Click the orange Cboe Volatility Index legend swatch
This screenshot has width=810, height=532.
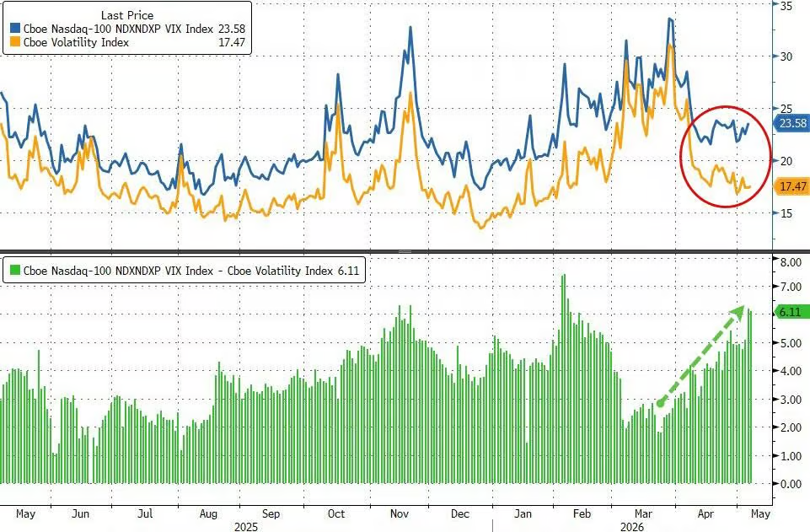(15, 42)
